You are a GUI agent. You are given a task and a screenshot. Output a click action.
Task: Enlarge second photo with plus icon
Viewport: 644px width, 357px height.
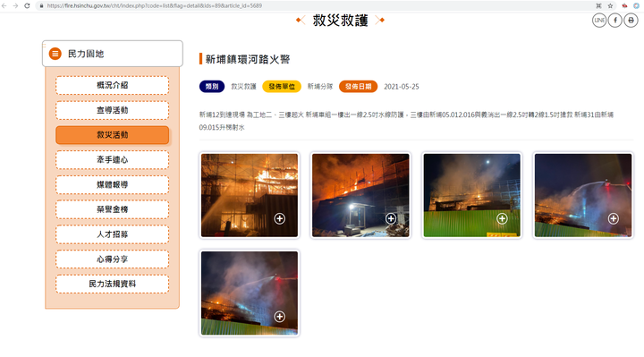391,218
